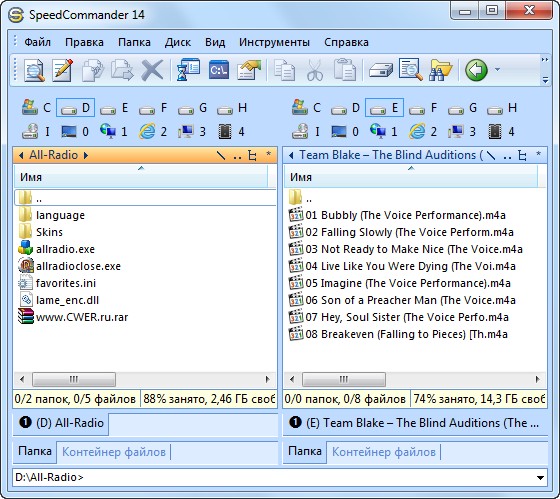560x499 pixels.
Task: Switch left panel to drive F
Action: click(x=153, y=108)
